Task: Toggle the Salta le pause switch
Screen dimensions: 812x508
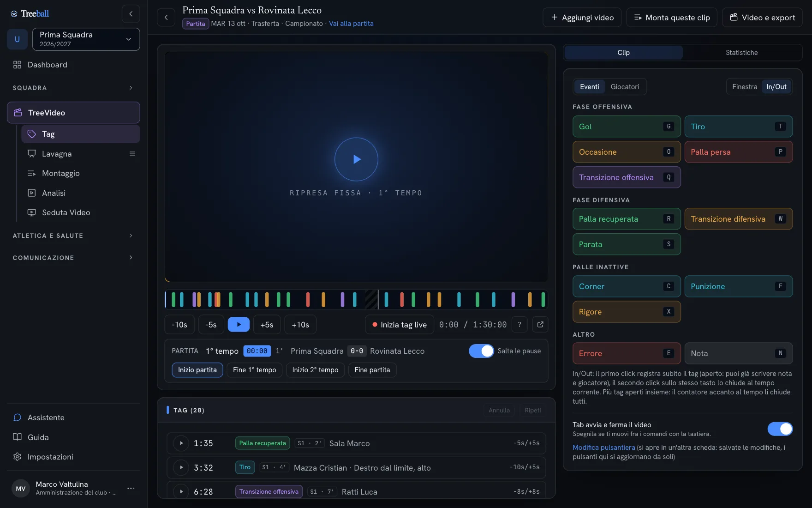Action: pos(481,351)
